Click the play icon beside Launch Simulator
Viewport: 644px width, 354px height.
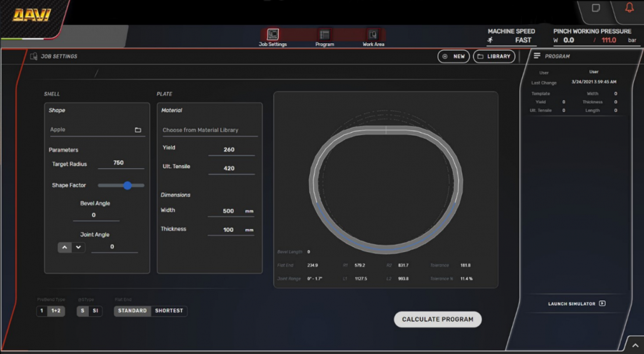click(602, 304)
